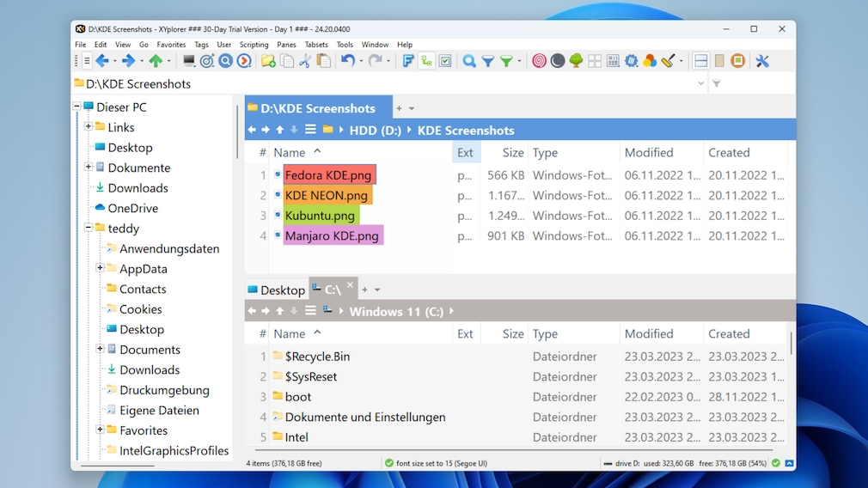Click the blue Forward arrow in main toolbar

click(x=128, y=61)
